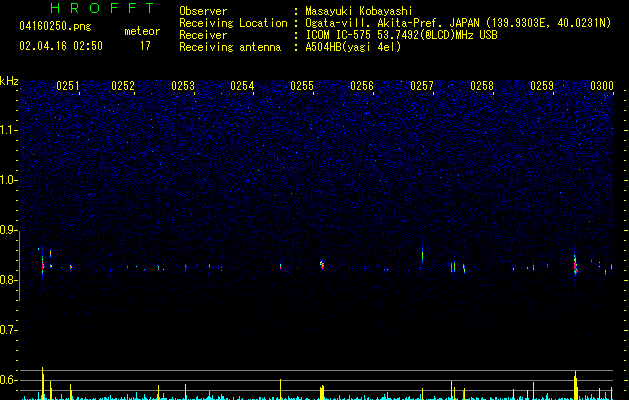Select the file name 04160250.png
Viewport: 629px width, 400px height.
(x=55, y=26)
